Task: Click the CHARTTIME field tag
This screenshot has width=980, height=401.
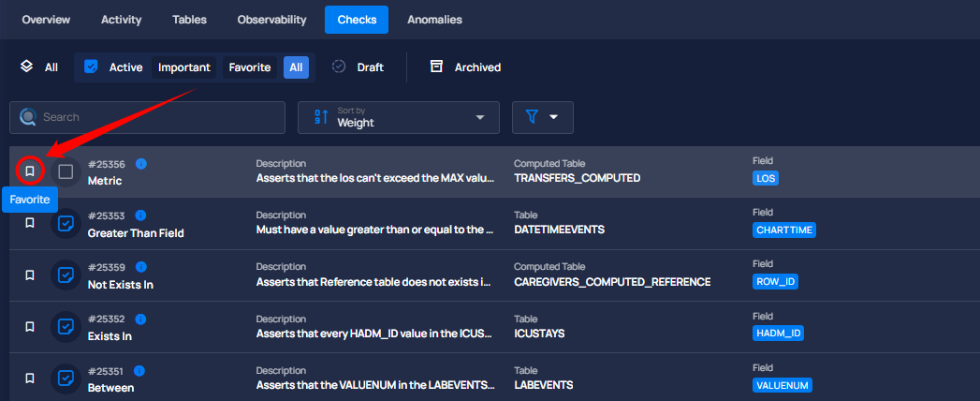Action: [784, 230]
